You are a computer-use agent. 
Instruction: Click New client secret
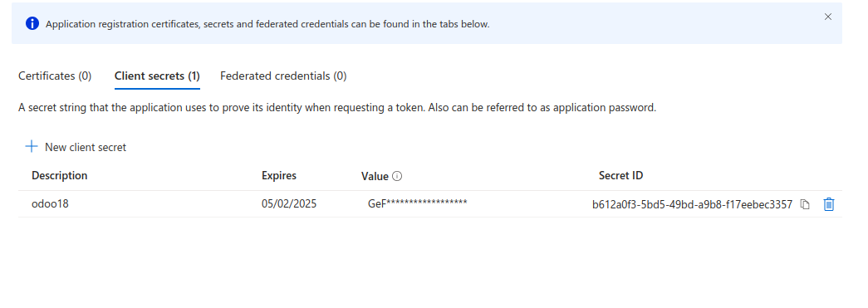click(x=76, y=147)
